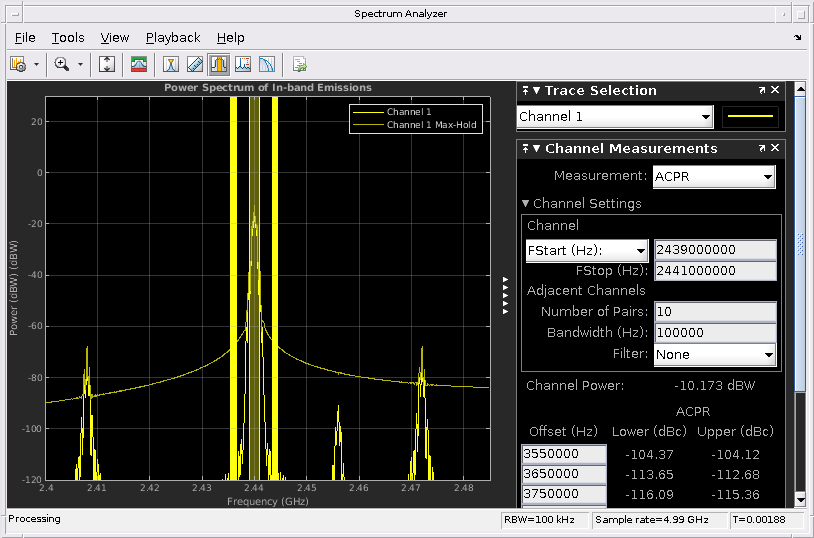Click the Number of Pairs input field
This screenshot has width=814, height=538.
[x=714, y=312]
